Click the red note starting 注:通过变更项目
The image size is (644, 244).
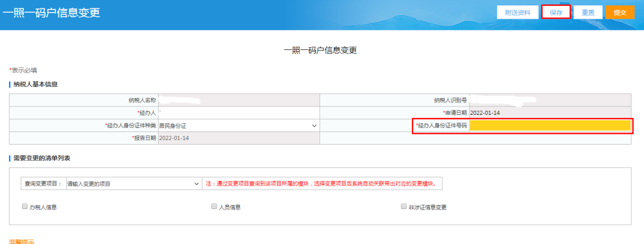pyautogui.click(x=321, y=184)
